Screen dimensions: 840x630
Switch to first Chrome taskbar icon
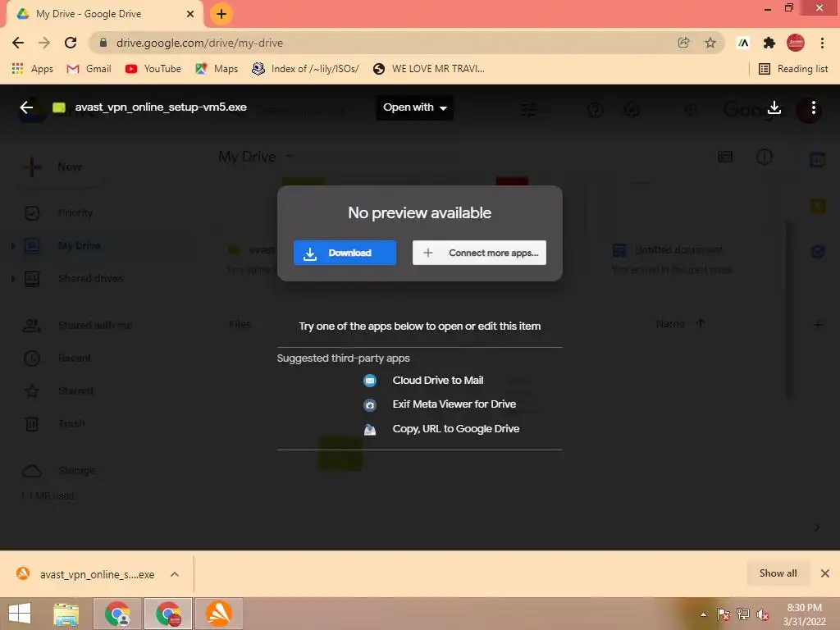click(117, 614)
